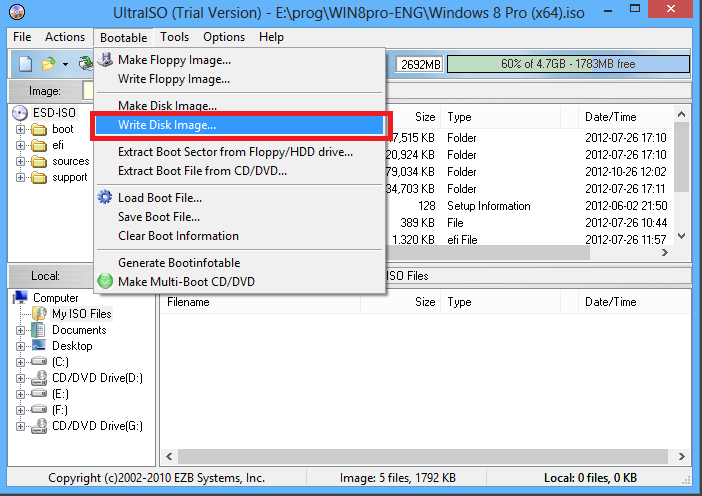
Task: Expand the (E:) drive node
Action: point(20,394)
